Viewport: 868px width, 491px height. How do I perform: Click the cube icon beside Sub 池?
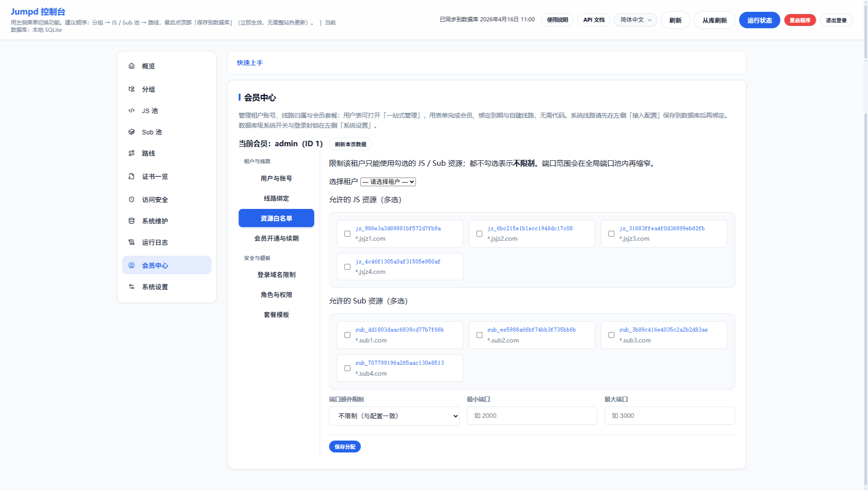pos(131,132)
